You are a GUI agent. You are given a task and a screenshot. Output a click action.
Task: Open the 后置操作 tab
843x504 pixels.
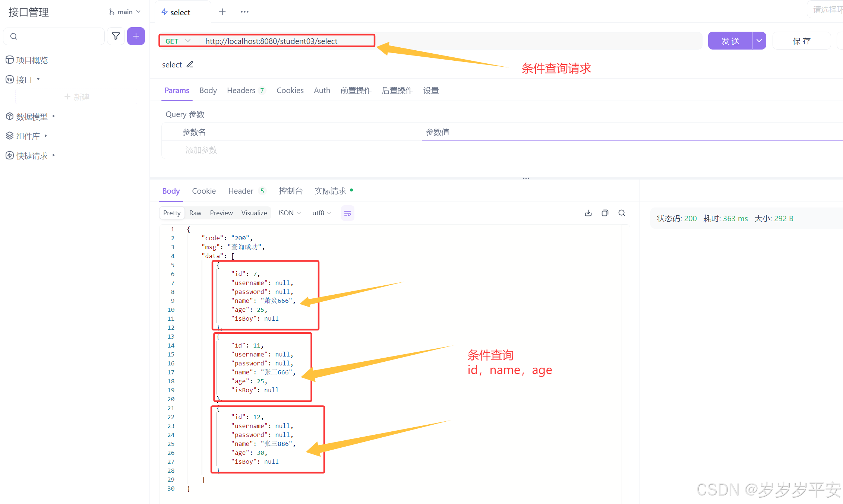coord(397,91)
